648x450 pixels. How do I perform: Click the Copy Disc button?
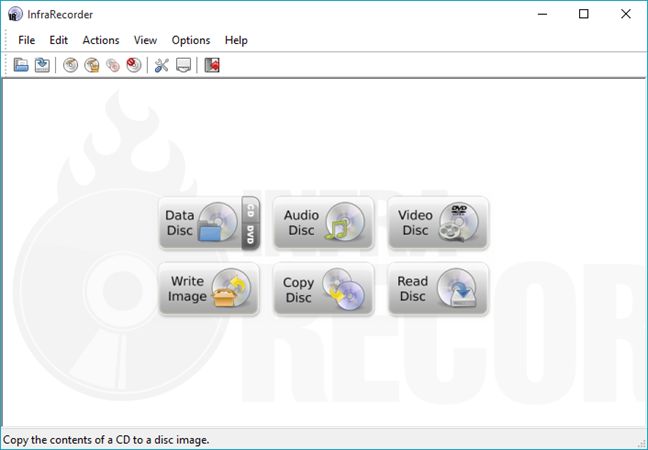324,289
